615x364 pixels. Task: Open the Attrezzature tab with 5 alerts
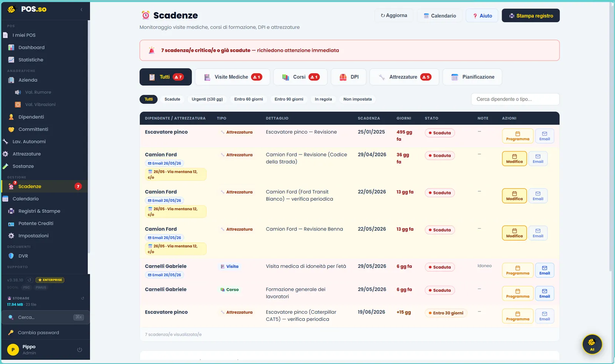point(404,77)
